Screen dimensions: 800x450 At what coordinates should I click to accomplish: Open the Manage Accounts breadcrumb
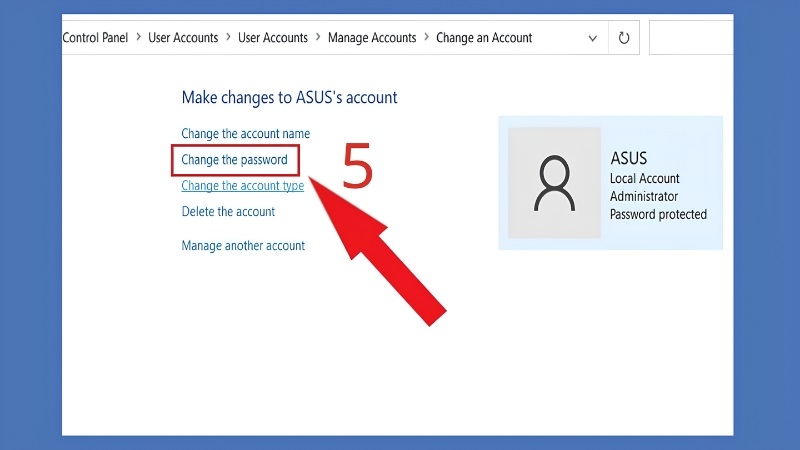(372, 38)
